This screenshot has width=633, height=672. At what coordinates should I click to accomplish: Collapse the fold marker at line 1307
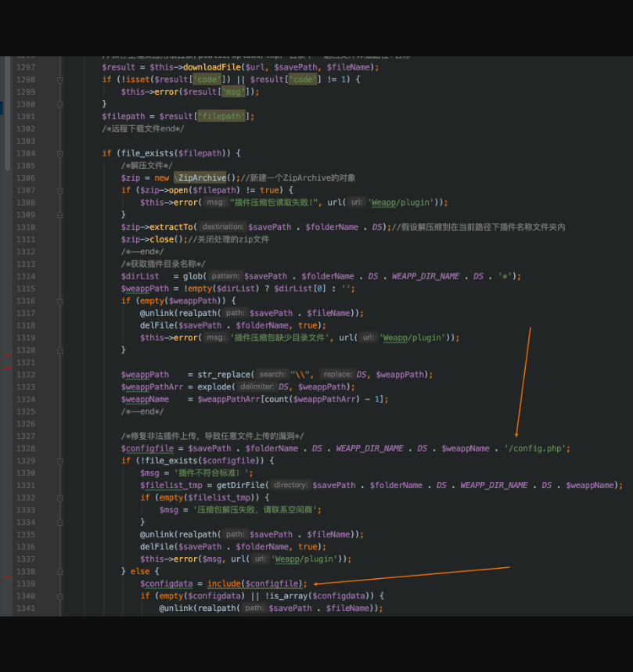[59, 190]
